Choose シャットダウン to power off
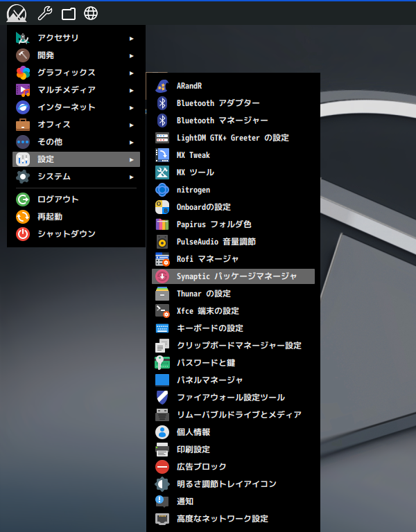The width and height of the screenshot is (416, 532). click(76, 233)
